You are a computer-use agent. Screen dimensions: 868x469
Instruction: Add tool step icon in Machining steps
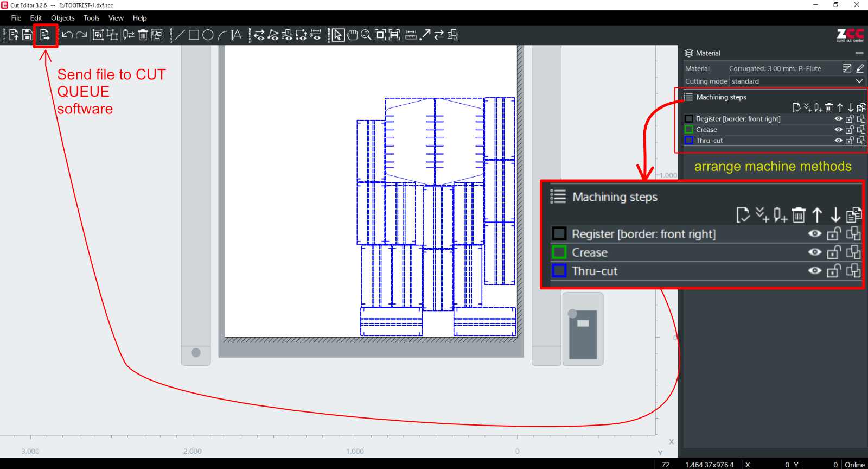[818, 107]
